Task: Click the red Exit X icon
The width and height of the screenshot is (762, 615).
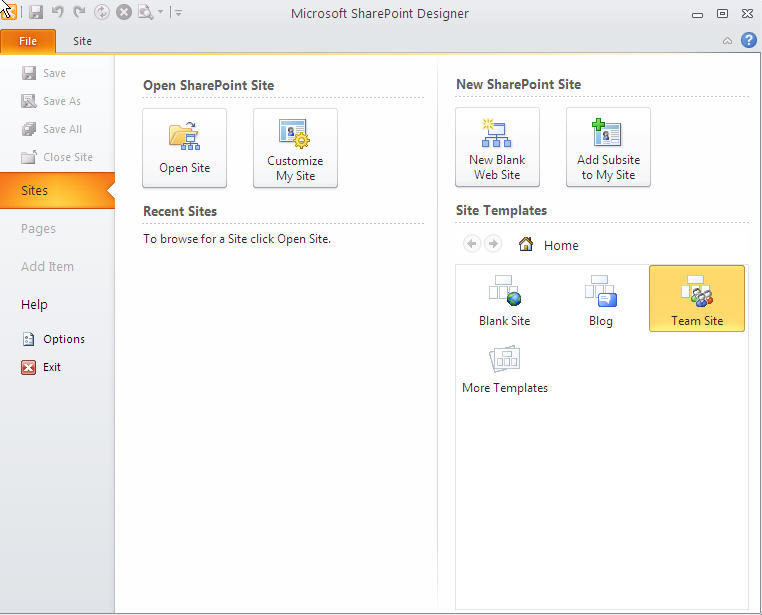Action: (x=28, y=367)
